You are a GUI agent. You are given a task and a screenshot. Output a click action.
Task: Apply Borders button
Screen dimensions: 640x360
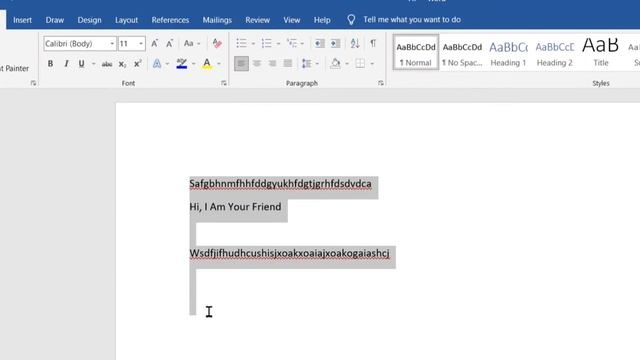pos(360,64)
